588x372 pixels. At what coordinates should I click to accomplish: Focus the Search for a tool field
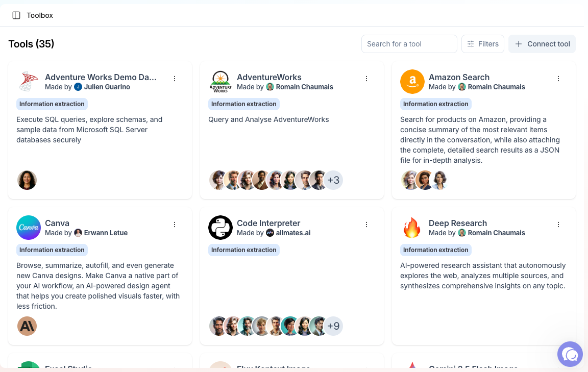[x=409, y=44]
